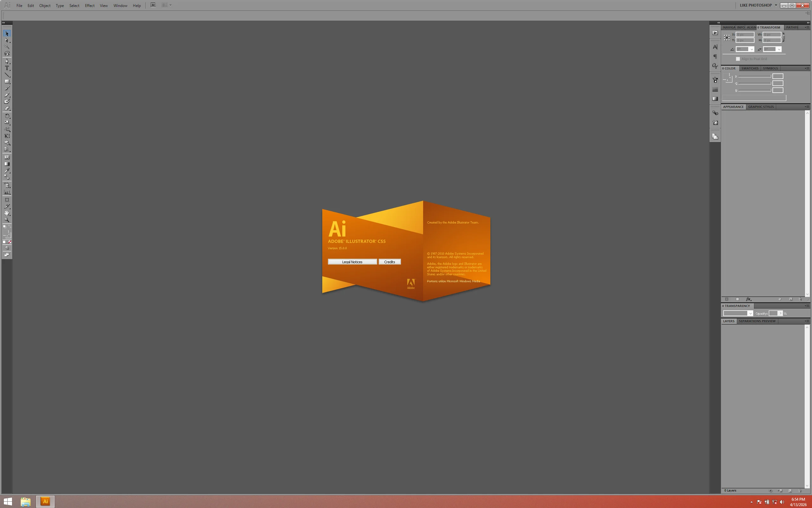
Task: Select the Paintbrush tool
Action: click(7, 88)
